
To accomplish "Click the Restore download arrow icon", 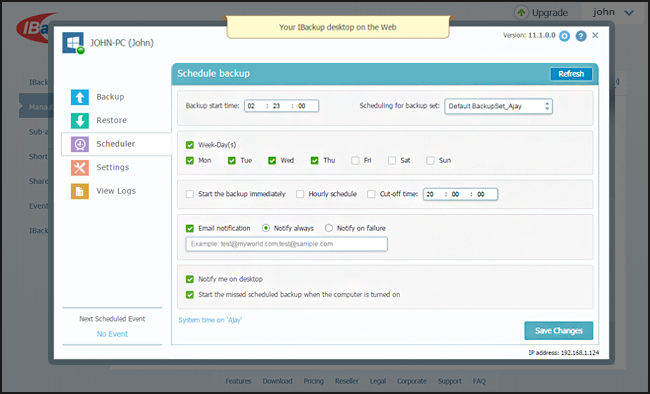I will 80,121.
